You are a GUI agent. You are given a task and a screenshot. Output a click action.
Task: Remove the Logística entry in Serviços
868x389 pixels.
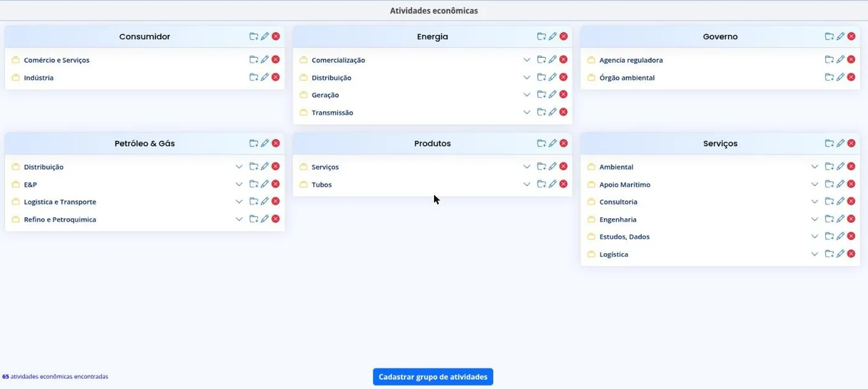pyautogui.click(x=851, y=254)
